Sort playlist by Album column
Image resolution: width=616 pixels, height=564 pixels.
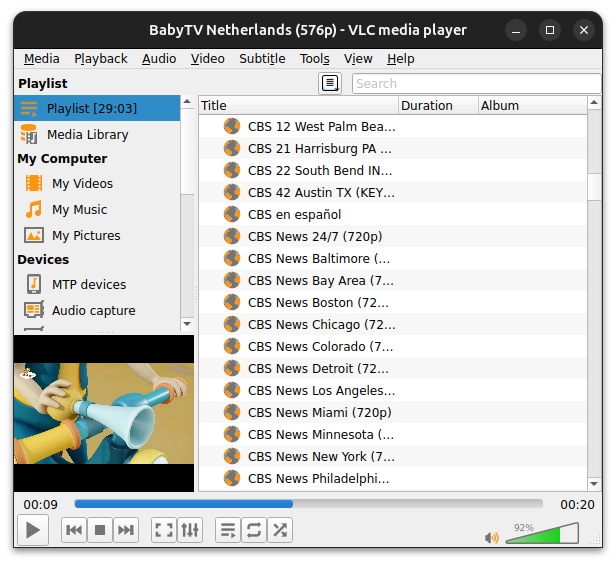tap(533, 105)
